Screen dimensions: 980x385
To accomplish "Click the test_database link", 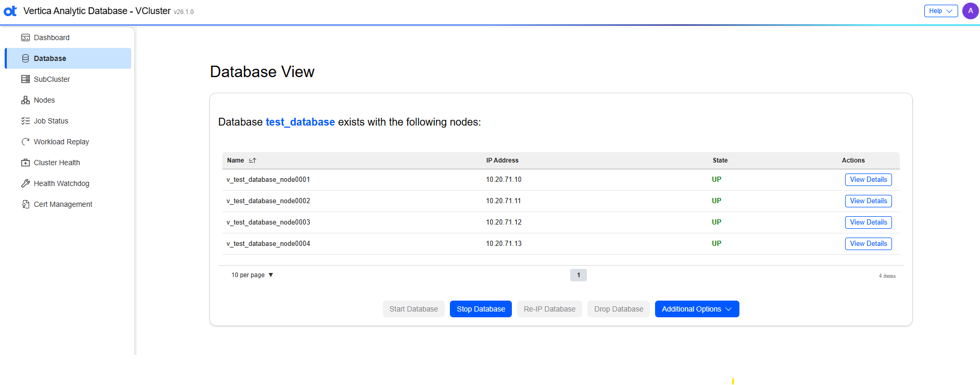I will pyautogui.click(x=300, y=122).
